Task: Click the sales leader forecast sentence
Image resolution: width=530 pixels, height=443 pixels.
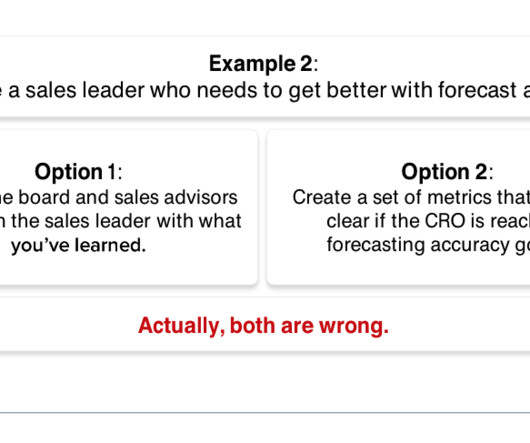Action: [x=265, y=91]
